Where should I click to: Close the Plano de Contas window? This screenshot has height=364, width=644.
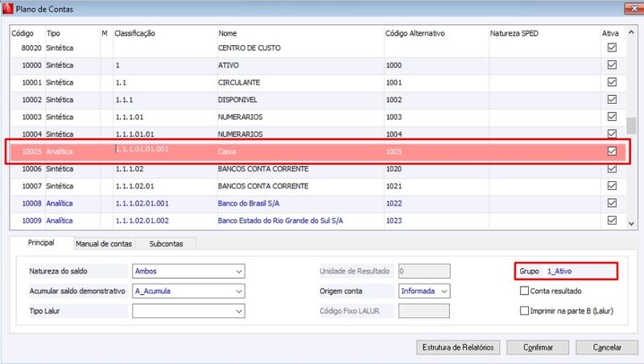point(634,8)
